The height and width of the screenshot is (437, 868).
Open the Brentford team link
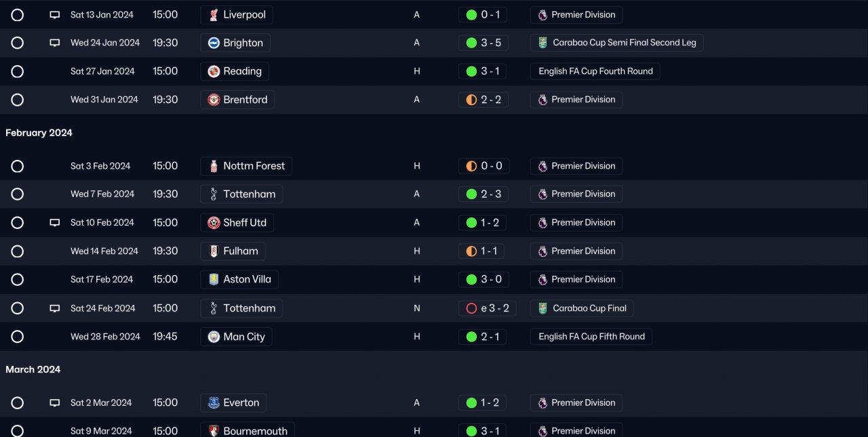[x=237, y=100]
